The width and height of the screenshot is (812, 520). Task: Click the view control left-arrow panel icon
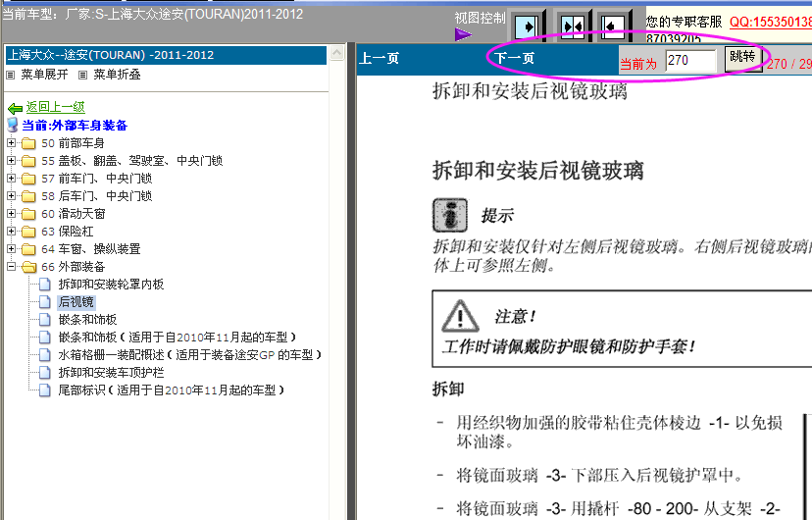pos(614,26)
